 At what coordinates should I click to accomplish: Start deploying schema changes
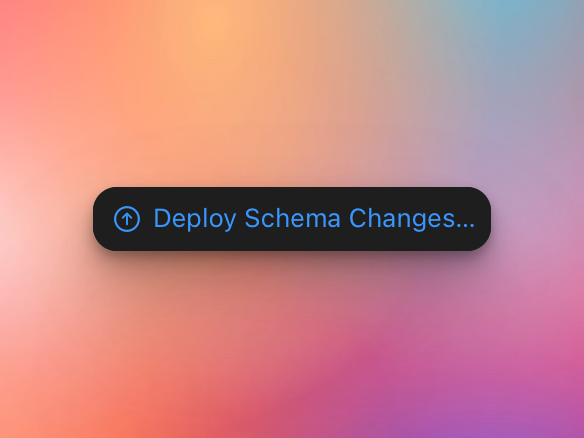(292, 219)
